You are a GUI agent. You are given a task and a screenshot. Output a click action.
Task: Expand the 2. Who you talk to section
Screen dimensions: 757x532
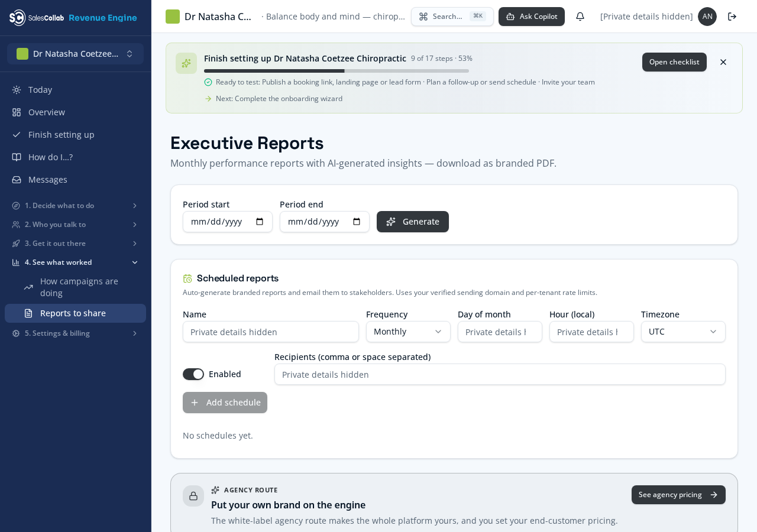tap(76, 225)
